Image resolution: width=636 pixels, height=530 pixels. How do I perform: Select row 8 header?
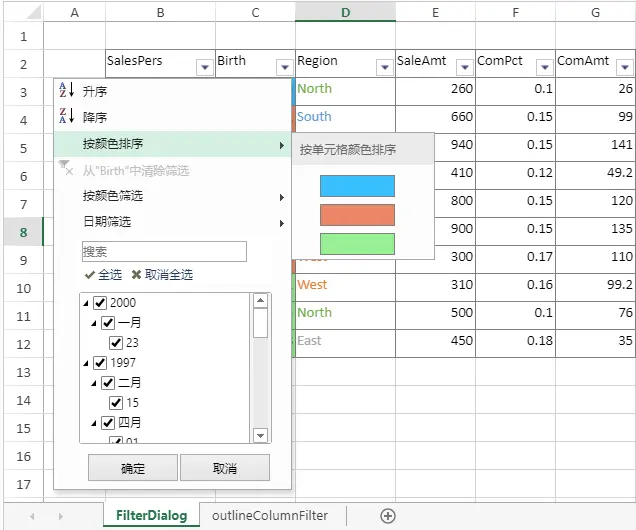[23, 232]
